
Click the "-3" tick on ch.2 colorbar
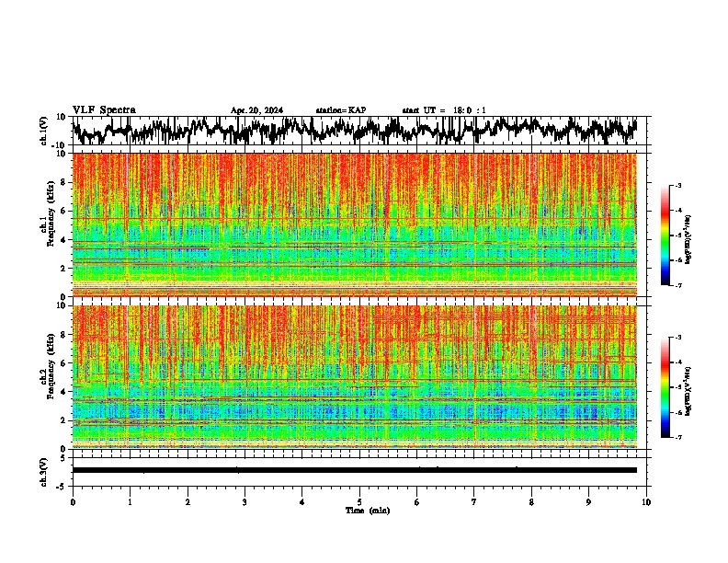tap(677, 338)
